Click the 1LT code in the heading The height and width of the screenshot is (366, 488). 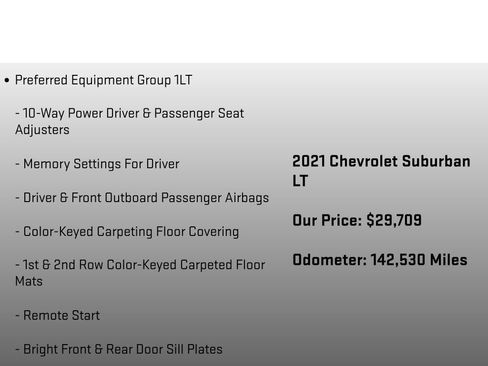[x=183, y=80]
